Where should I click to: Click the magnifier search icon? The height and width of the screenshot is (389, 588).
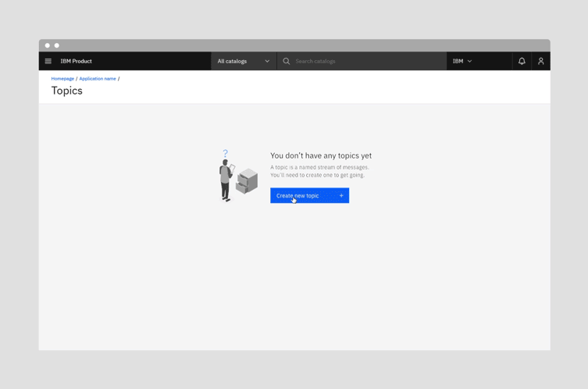point(287,61)
